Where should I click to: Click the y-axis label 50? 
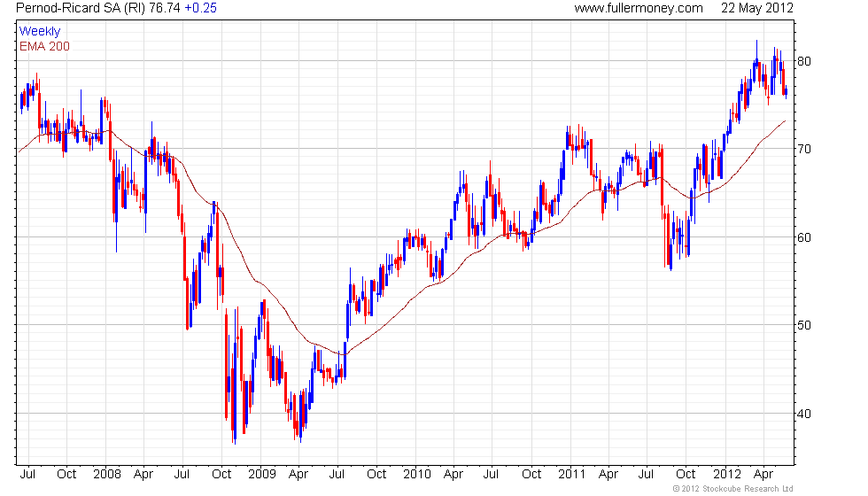804,325
